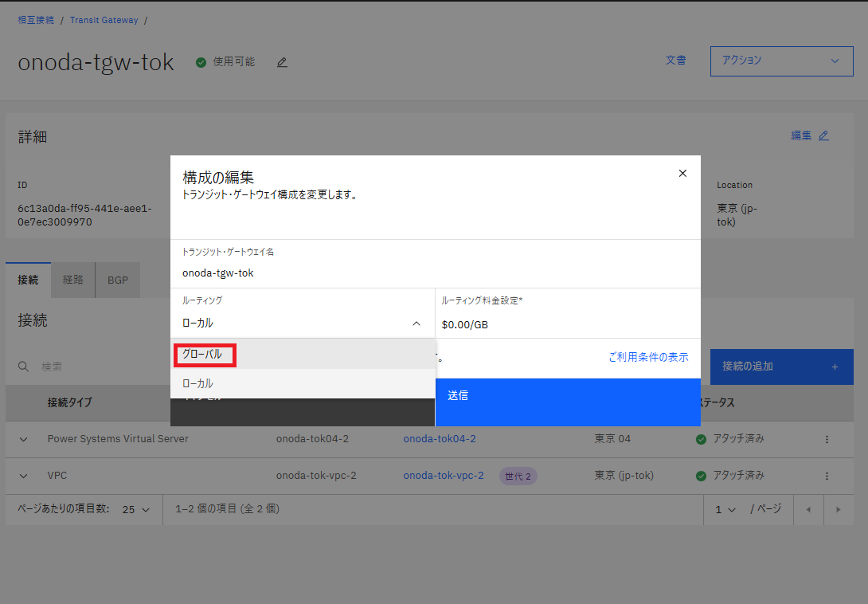Go to next page arrow
Viewport: 868px width, 604px height.
pos(838,509)
